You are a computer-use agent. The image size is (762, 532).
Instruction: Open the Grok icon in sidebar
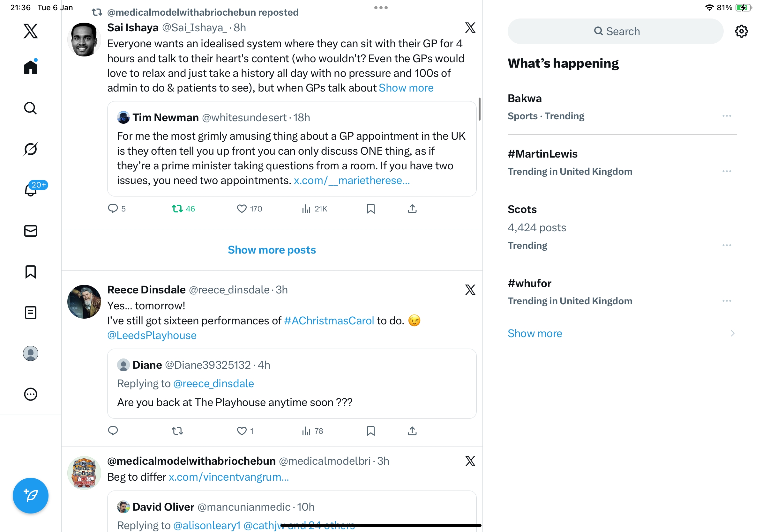[31, 149]
